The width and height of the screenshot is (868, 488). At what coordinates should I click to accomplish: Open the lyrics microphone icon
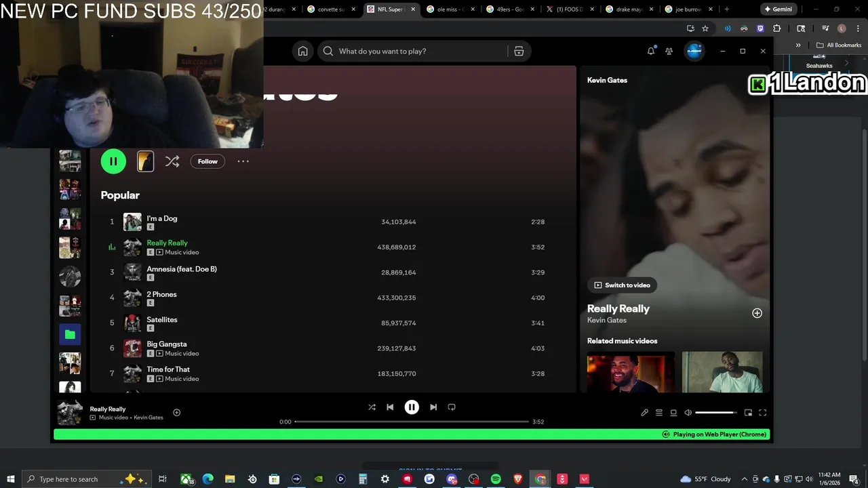[645, 412]
